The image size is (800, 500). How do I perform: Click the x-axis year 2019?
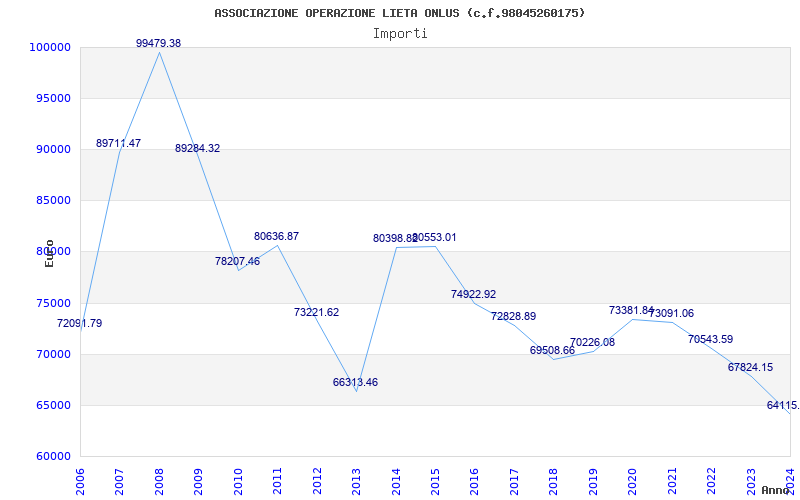(x=593, y=481)
